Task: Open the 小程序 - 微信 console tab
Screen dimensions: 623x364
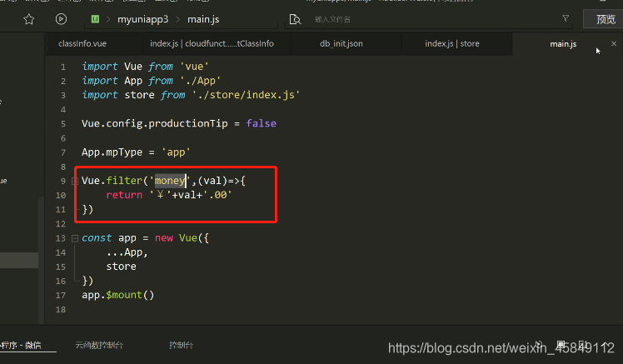Action: coord(21,345)
